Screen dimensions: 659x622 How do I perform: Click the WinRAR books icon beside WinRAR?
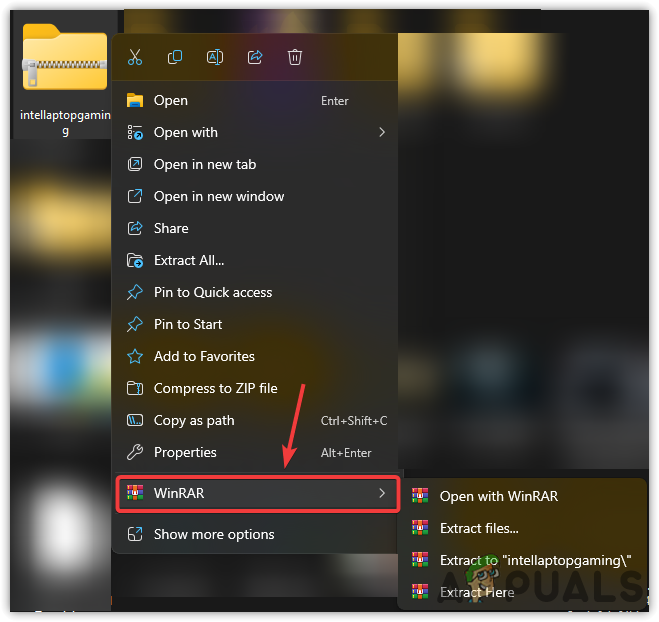(x=135, y=493)
